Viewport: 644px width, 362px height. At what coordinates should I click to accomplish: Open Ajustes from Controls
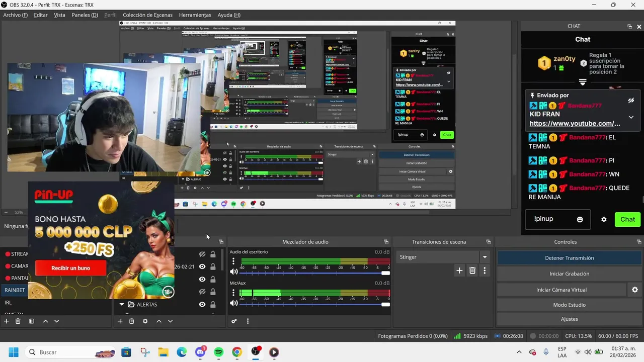(569, 319)
